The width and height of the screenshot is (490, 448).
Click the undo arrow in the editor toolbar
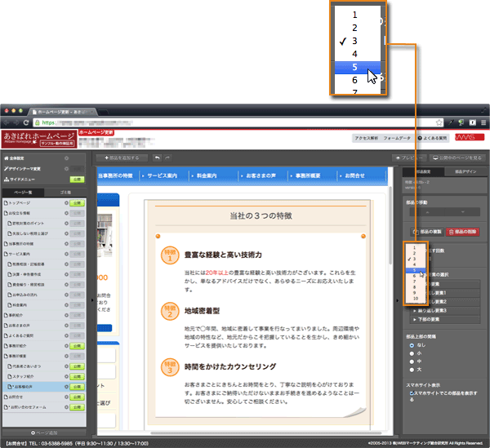(x=157, y=158)
